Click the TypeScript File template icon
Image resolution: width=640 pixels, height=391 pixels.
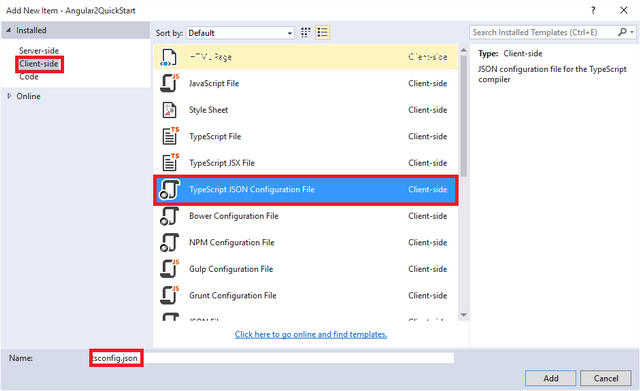click(x=170, y=136)
